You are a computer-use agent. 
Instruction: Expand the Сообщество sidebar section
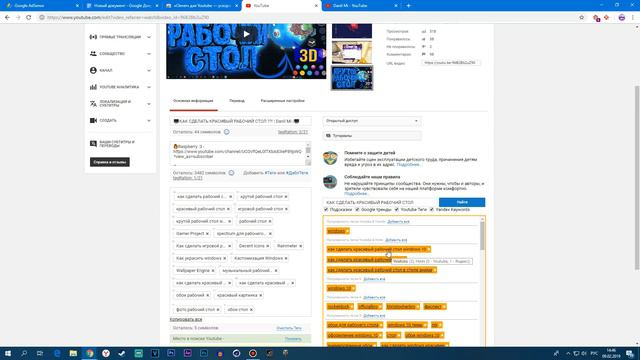pyautogui.click(x=149, y=54)
